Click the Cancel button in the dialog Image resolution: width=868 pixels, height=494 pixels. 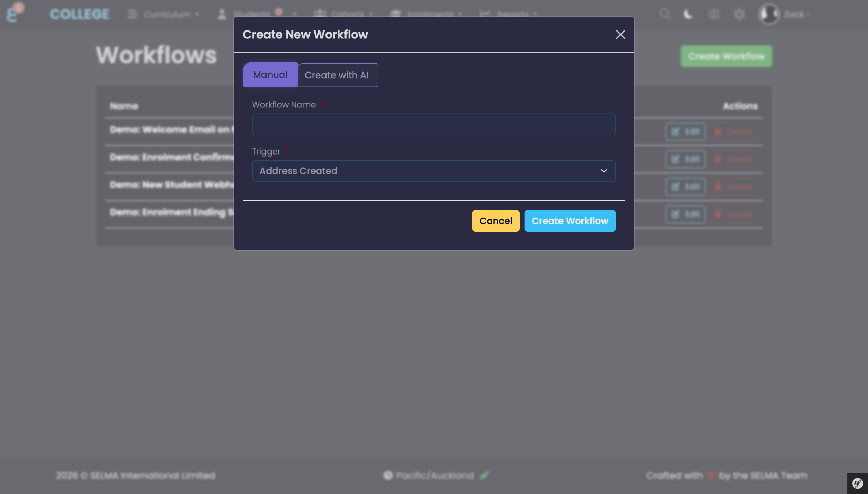495,221
